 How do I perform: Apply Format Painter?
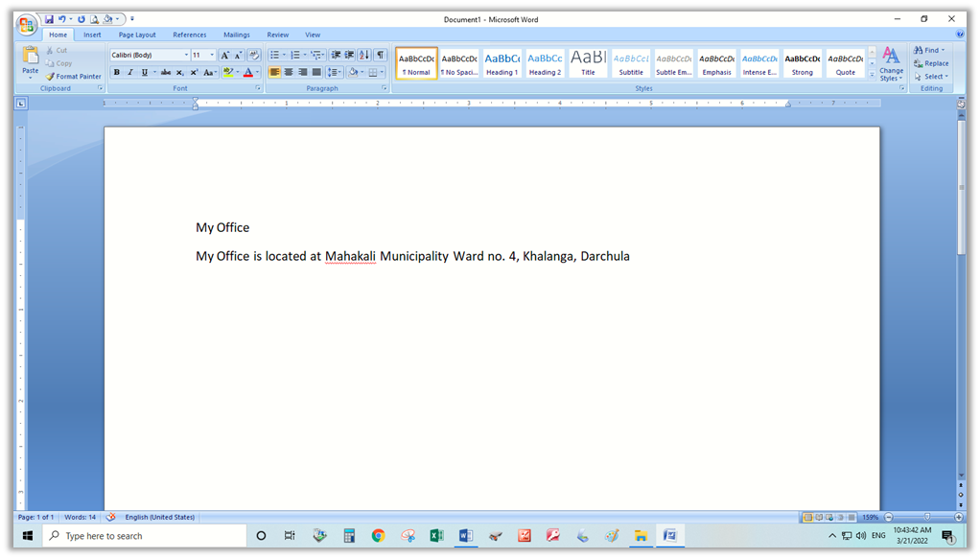73,77
